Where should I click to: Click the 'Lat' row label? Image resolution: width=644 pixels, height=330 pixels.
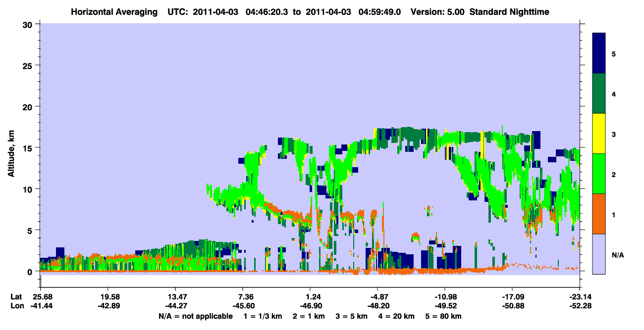pos(15,297)
